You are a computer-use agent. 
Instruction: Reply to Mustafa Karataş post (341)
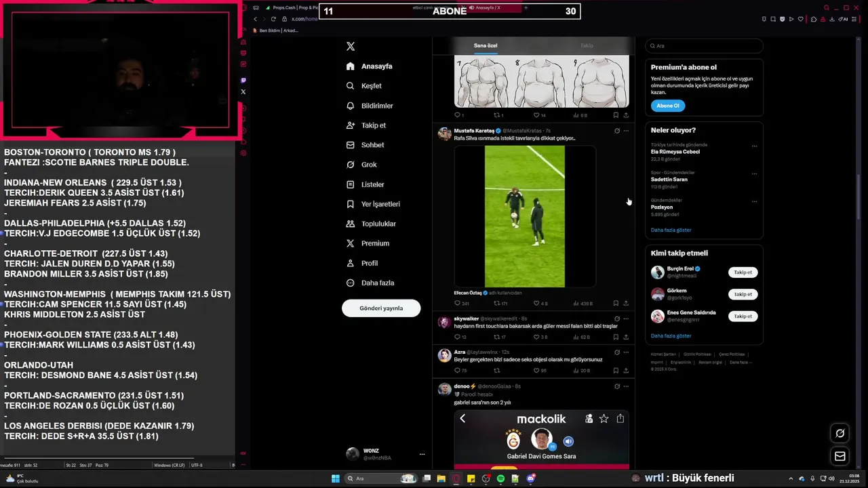[x=462, y=304]
